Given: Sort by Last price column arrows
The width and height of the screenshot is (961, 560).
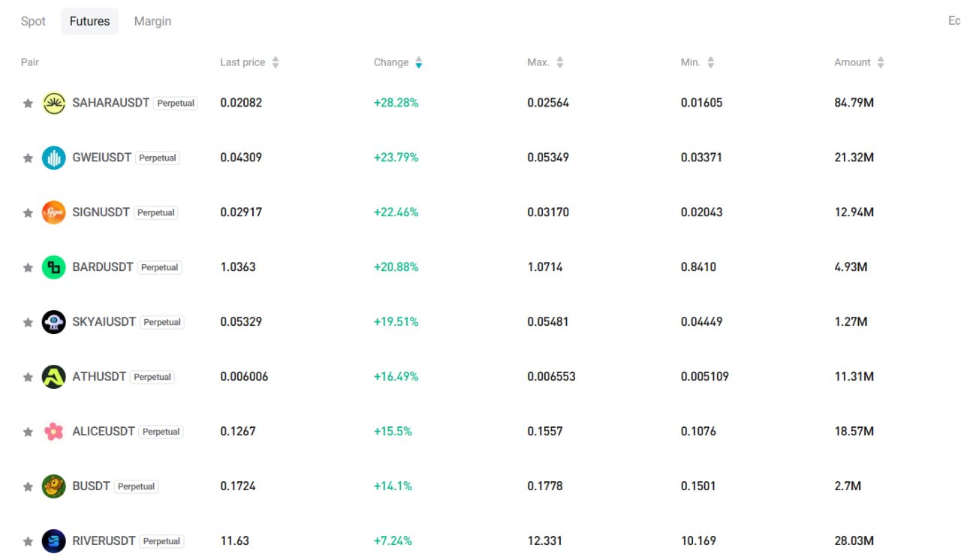Looking at the screenshot, I should click(x=276, y=63).
